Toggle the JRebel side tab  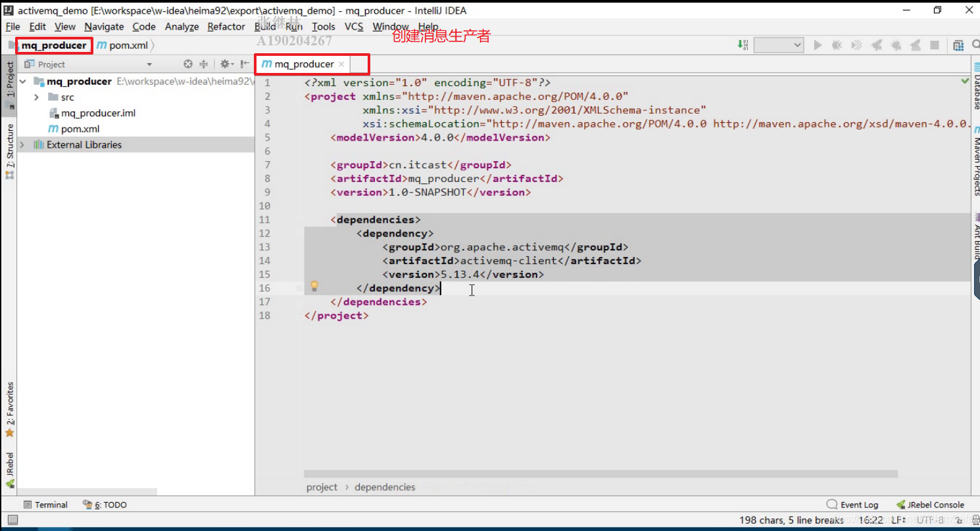click(10, 469)
